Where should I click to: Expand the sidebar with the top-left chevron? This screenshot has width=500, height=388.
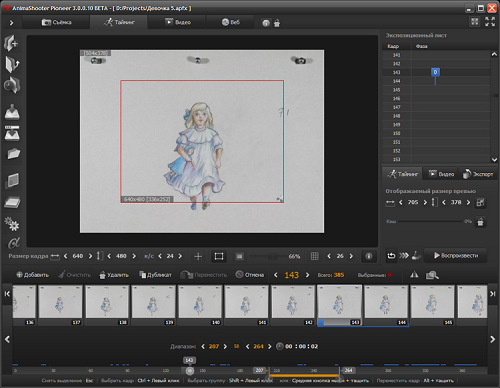coord(11,23)
